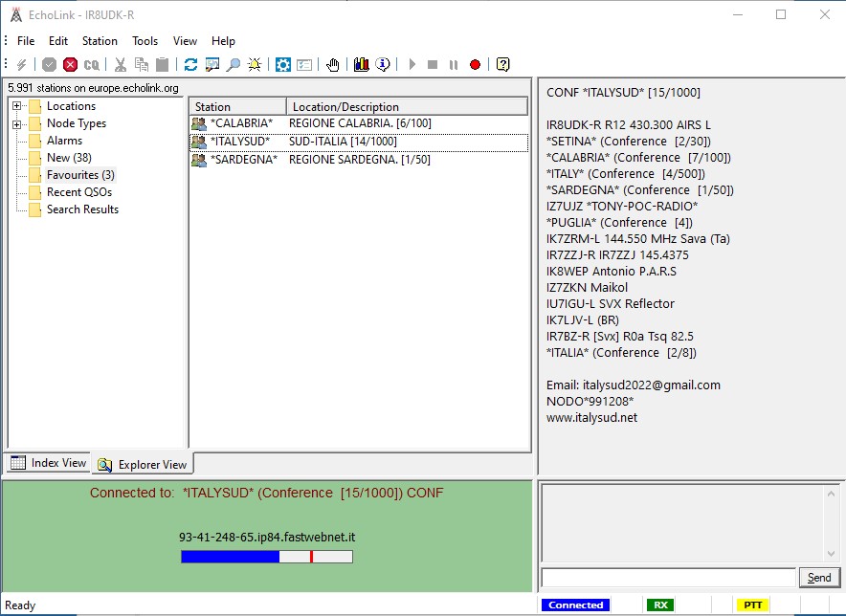Click the chat area scrollbar down arrow
Viewport: 846px width, 616px height.
(831, 554)
